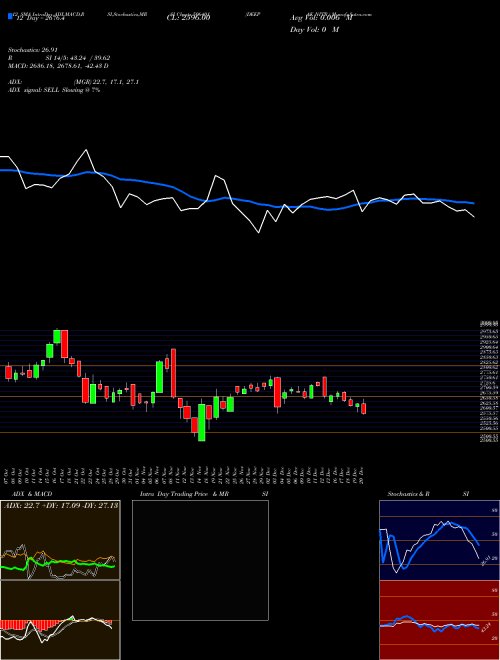Click the 'Avg Vol: 0.006 M' text
Screen dimensions: 500x660
tap(321, 18)
